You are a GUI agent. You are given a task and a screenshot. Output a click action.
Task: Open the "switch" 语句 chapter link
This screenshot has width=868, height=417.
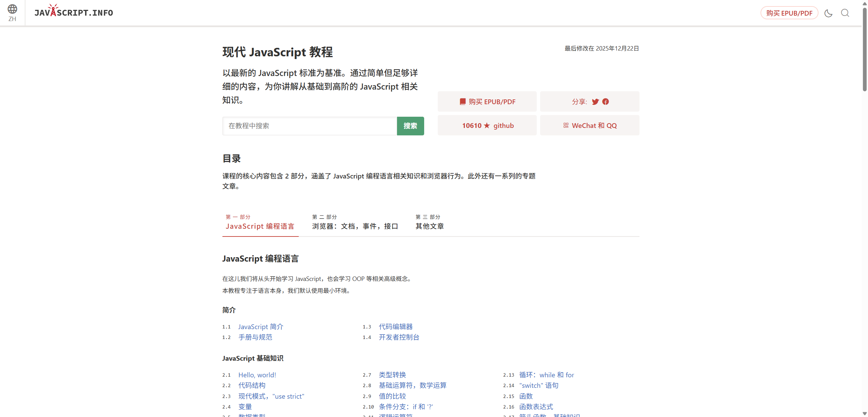538,385
